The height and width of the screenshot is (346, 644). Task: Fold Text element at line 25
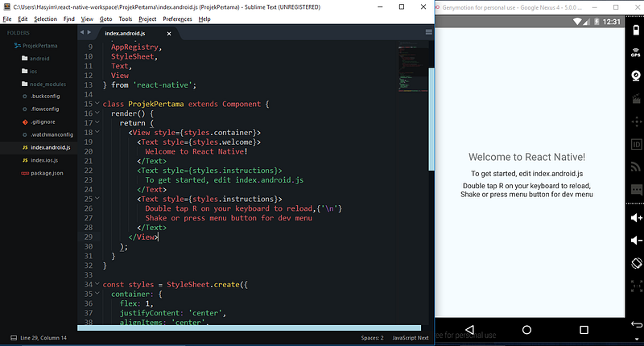point(97,198)
